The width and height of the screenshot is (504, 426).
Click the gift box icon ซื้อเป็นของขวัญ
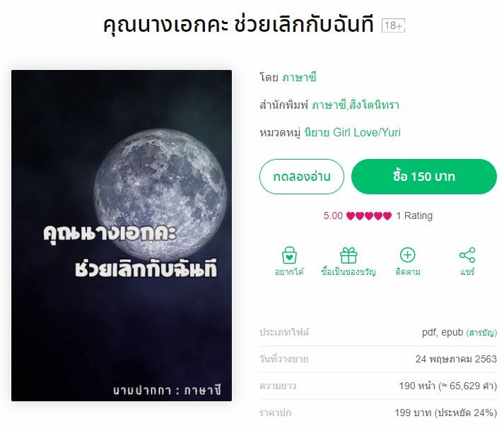pyautogui.click(x=348, y=256)
